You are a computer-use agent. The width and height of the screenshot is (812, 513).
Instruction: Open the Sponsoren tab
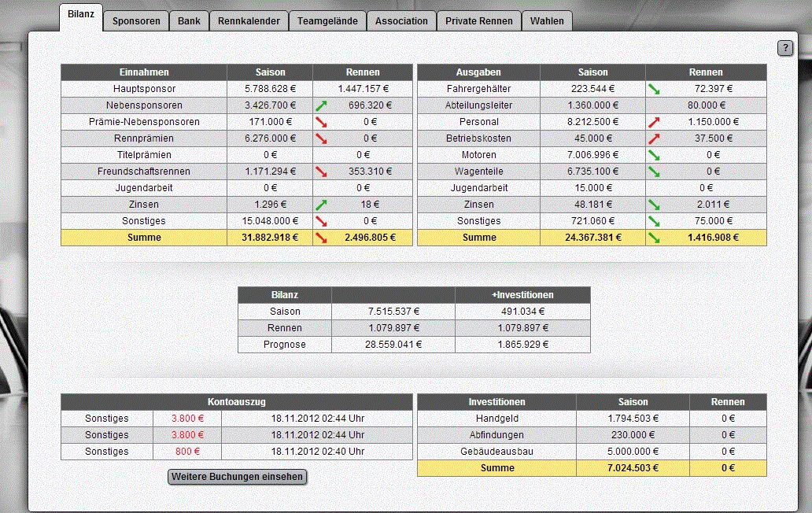point(136,21)
